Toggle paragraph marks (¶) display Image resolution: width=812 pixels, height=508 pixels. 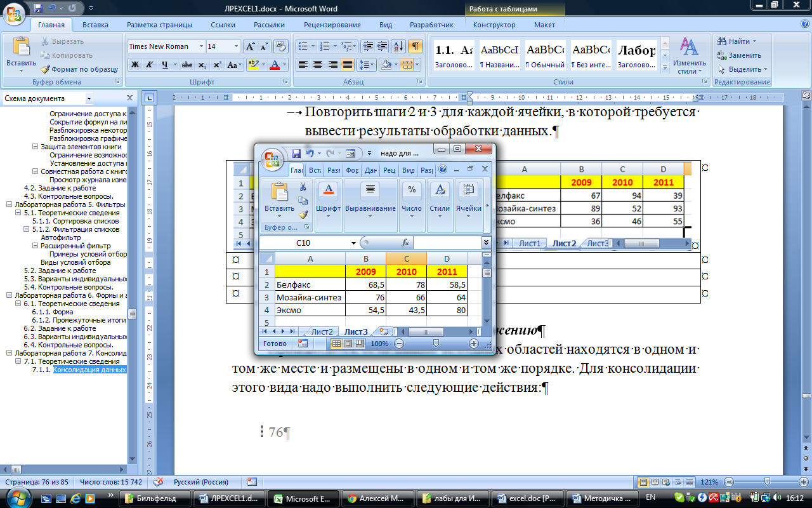416,46
